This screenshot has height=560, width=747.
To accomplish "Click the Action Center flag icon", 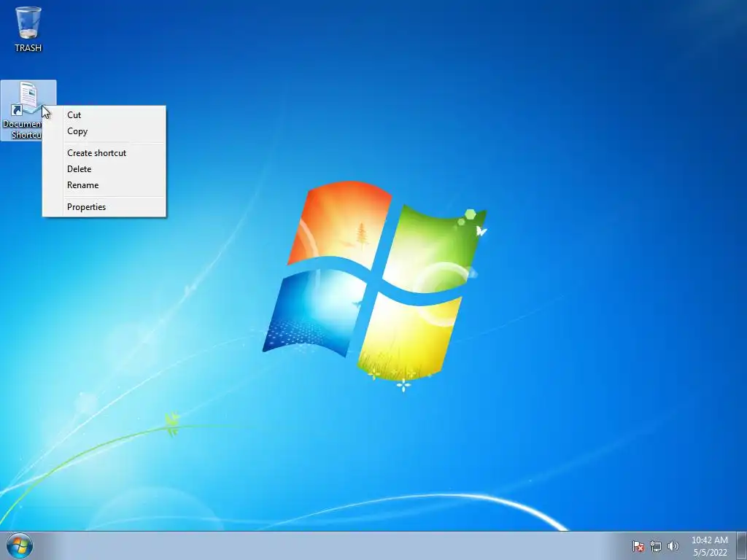I will [638, 546].
